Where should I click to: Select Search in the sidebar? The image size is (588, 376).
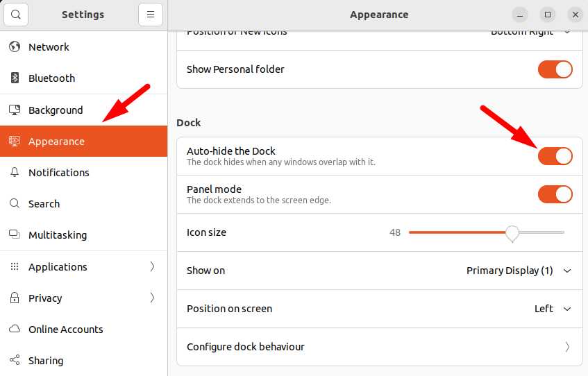(44, 204)
